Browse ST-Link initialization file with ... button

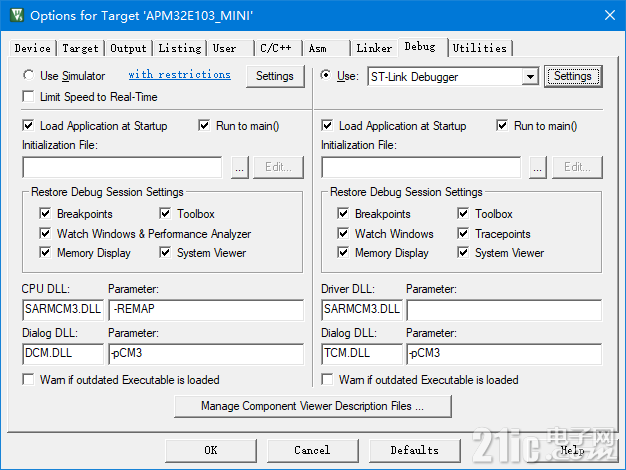[x=538, y=167]
